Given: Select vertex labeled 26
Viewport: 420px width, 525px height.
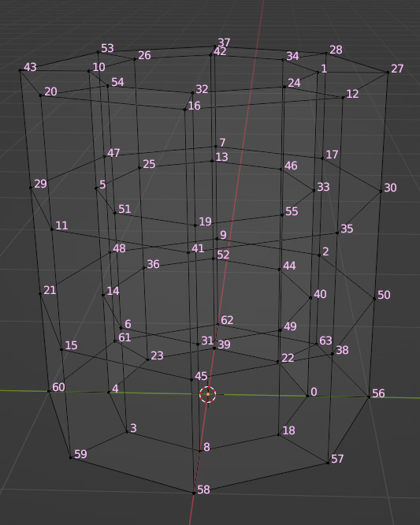Looking at the screenshot, I should (x=135, y=59).
